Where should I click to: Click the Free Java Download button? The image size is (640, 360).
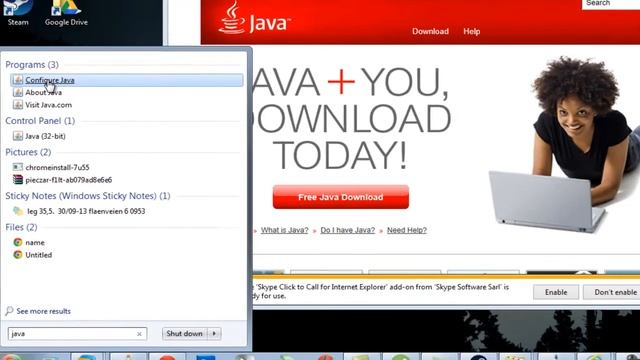click(x=341, y=197)
